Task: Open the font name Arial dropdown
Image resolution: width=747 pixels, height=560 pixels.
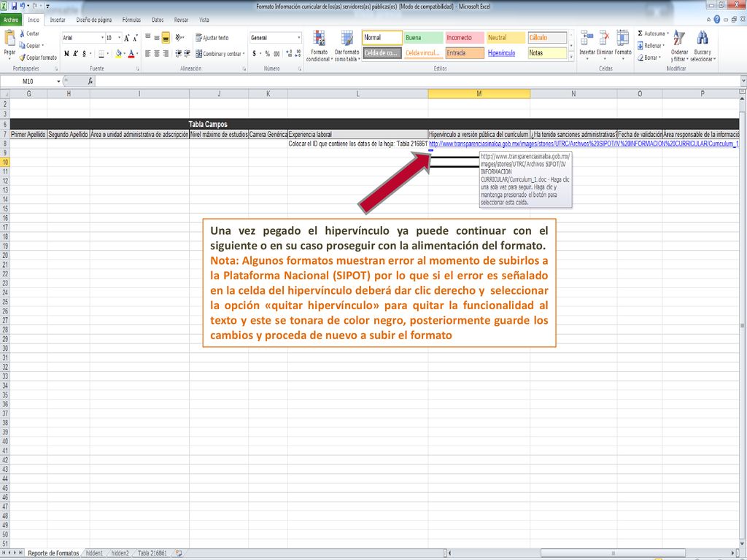Action: (102, 38)
